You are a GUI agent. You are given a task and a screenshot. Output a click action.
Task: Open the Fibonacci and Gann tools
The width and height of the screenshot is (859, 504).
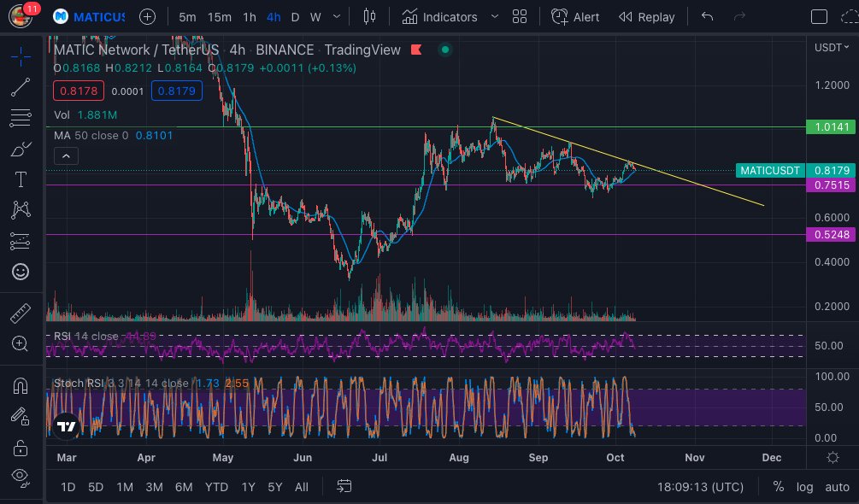(21, 118)
